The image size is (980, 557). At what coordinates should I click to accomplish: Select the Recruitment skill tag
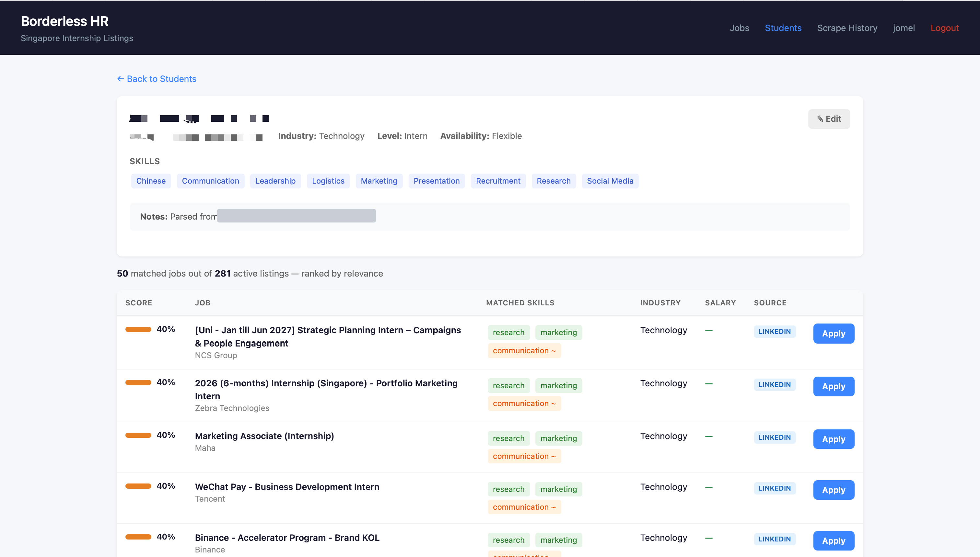[x=498, y=181]
